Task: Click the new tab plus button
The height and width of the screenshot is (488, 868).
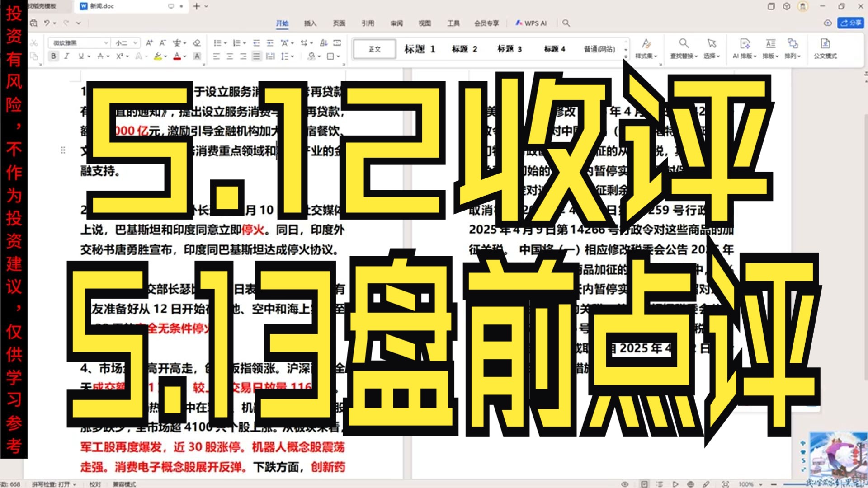Action: [x=196, y=6]
